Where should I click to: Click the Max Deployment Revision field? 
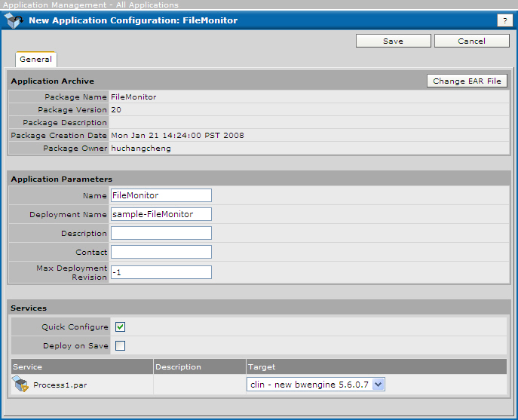tap(161, 272)
